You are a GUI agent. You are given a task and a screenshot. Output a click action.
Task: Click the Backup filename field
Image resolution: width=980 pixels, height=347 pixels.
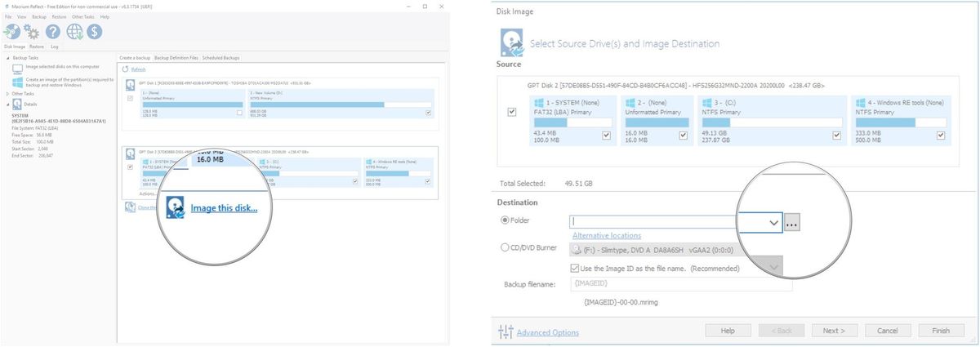(x=681, y=284)
